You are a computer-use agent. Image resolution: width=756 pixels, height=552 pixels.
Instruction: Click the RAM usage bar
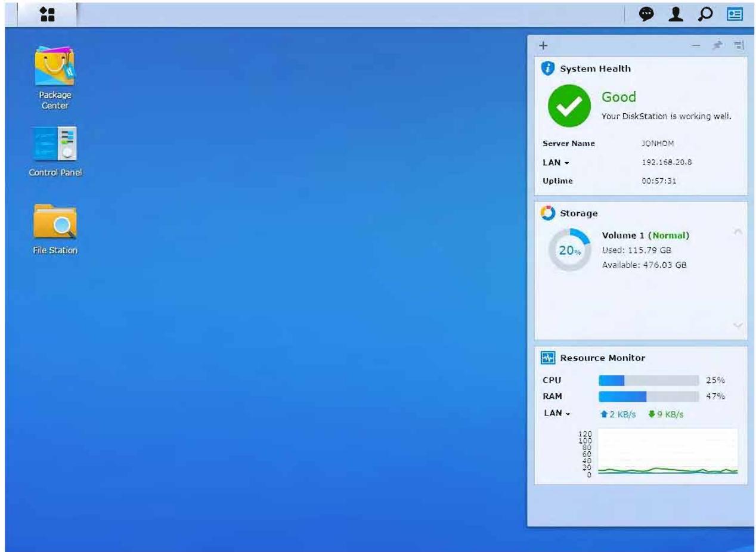click(648, 396)
